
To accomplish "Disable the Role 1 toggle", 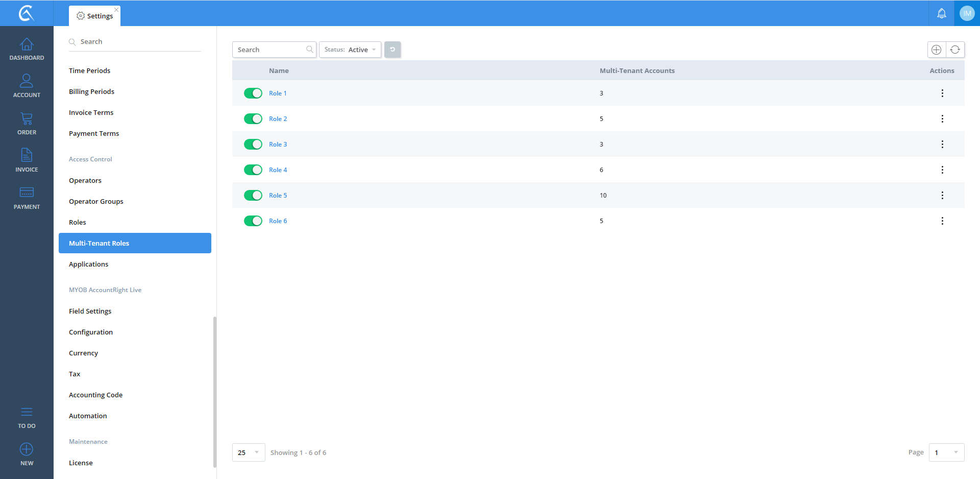I will [x=253, y=93].
